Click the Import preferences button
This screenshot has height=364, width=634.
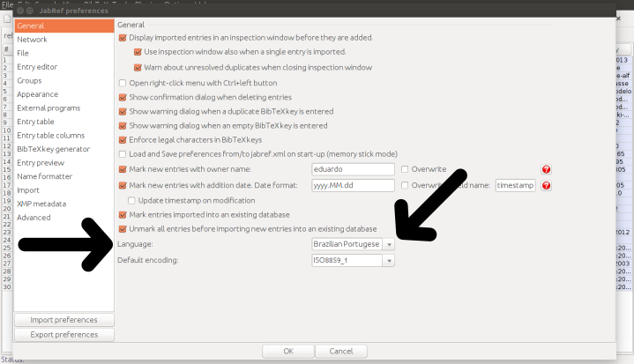64,320
